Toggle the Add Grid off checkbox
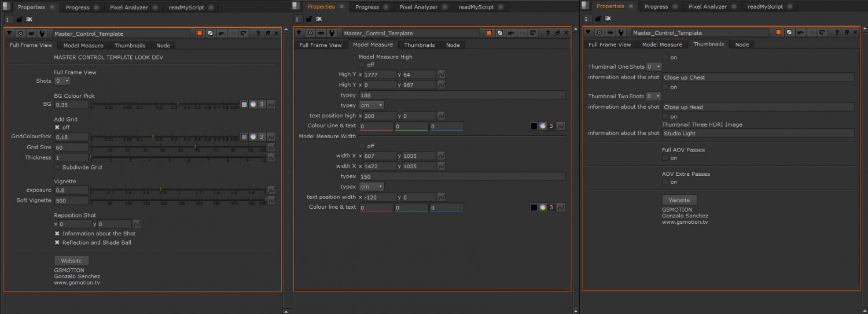 pyautogui.click(x=57, y=127)
